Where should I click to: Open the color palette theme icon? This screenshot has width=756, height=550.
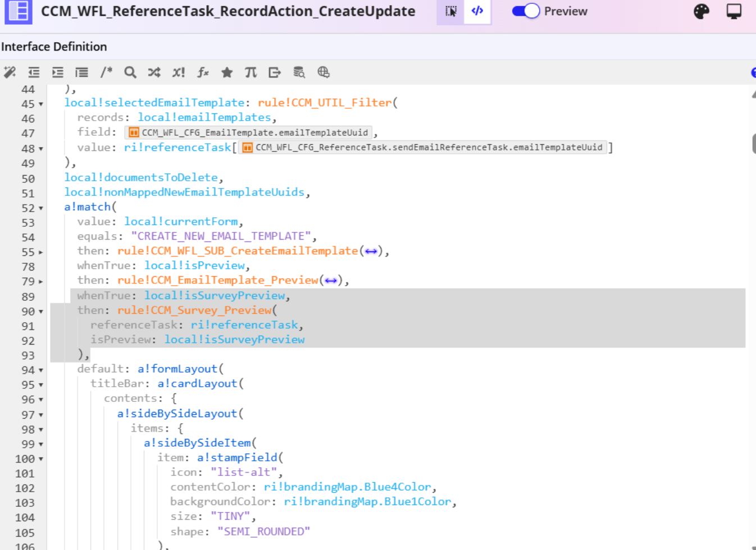tap(702, 12)
